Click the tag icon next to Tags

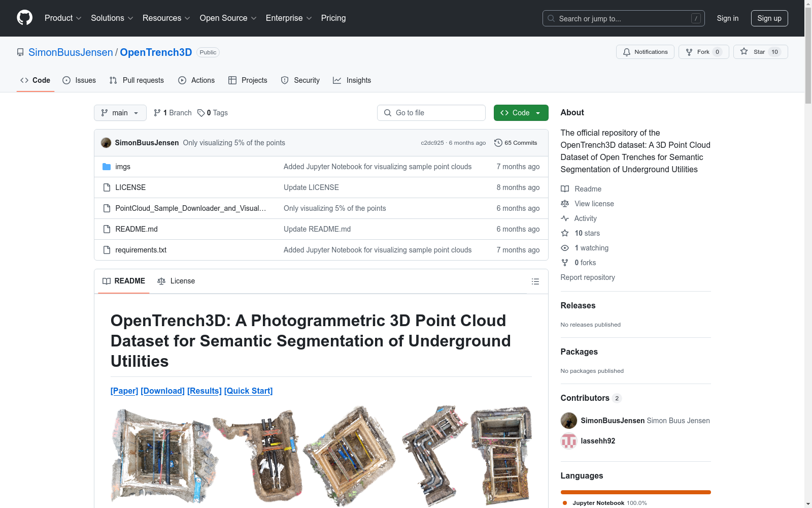coord(201,113)
